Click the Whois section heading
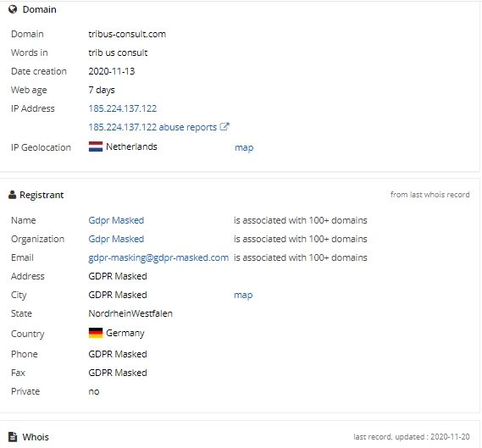 [x=36, y=437]
